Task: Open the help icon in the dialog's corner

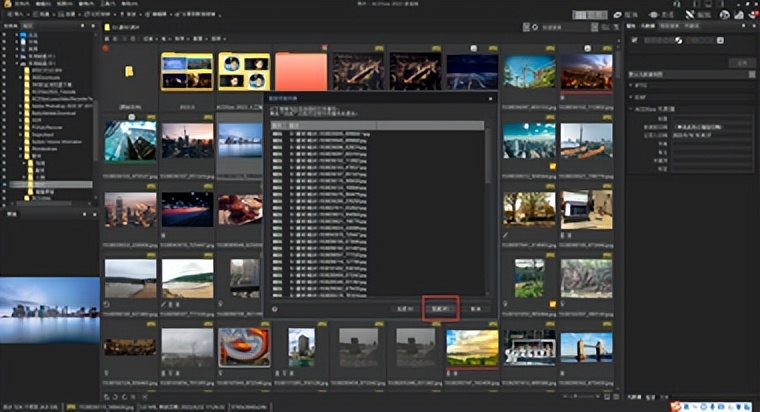Action: pyautogui.click(x=275, y=309)
